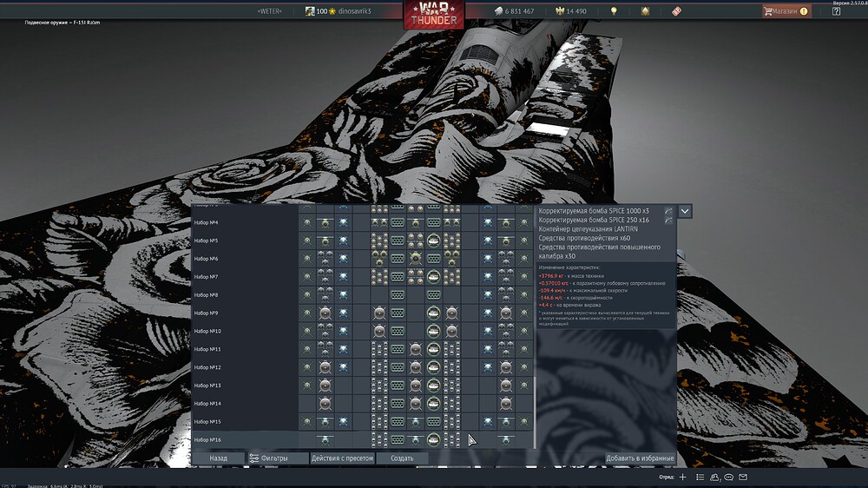868x488 pixels.
Task: Open the mail envelope icon
Action: (x=744, y=477)
